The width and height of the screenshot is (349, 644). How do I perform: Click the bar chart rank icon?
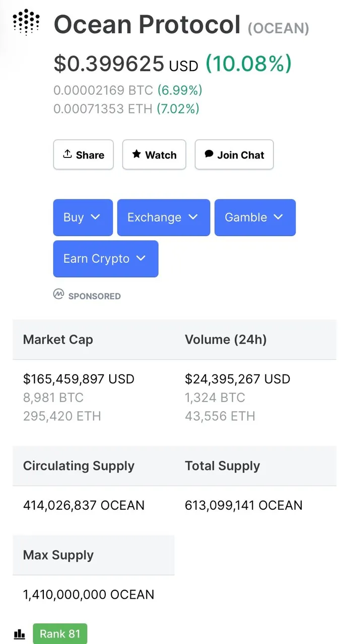point(19,634)
